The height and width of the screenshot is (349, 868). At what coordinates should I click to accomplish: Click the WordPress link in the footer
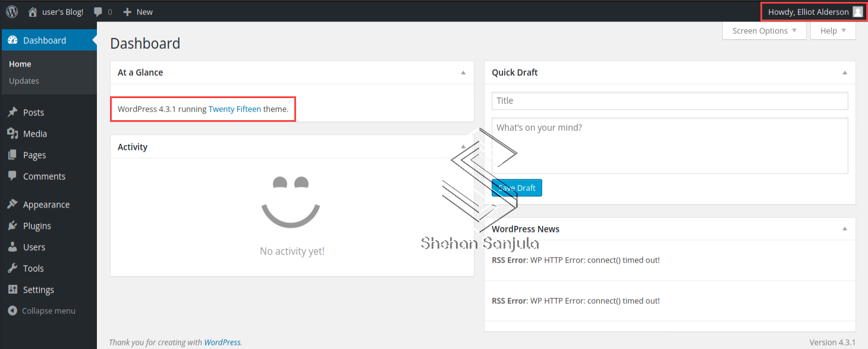[222, 342]
